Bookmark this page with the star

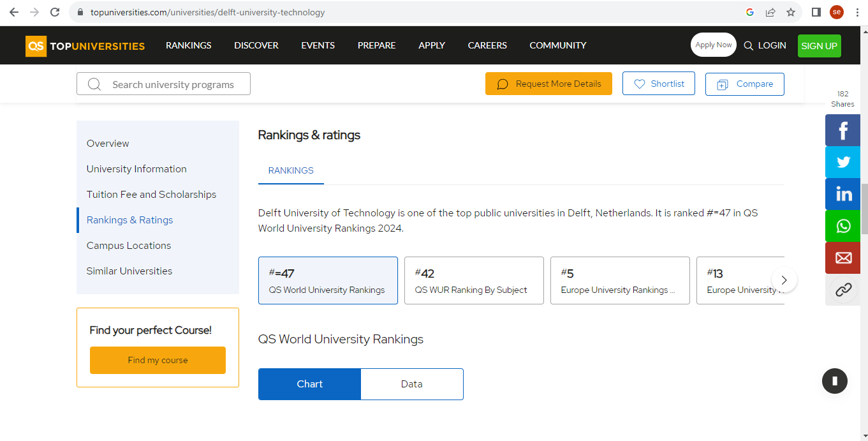tap(791, 12)
